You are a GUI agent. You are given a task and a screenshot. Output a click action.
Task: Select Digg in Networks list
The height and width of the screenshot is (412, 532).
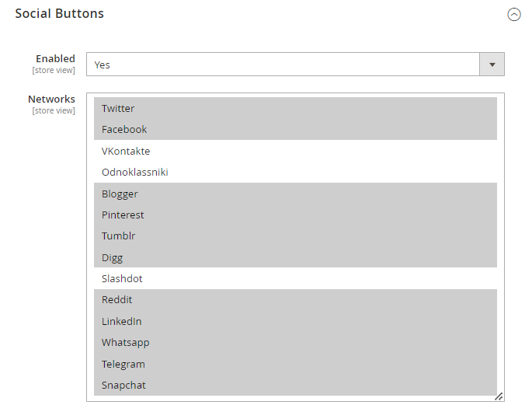pos(295,257)
